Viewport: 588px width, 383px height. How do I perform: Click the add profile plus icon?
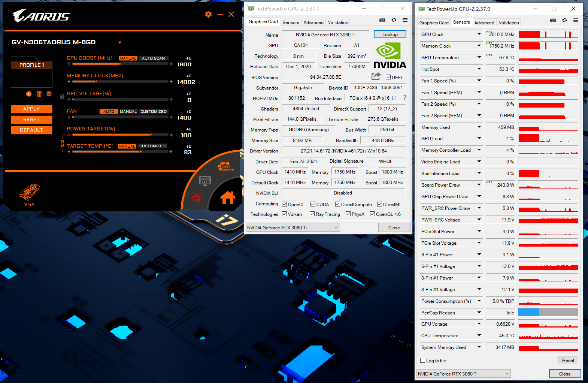pos(29,94)
